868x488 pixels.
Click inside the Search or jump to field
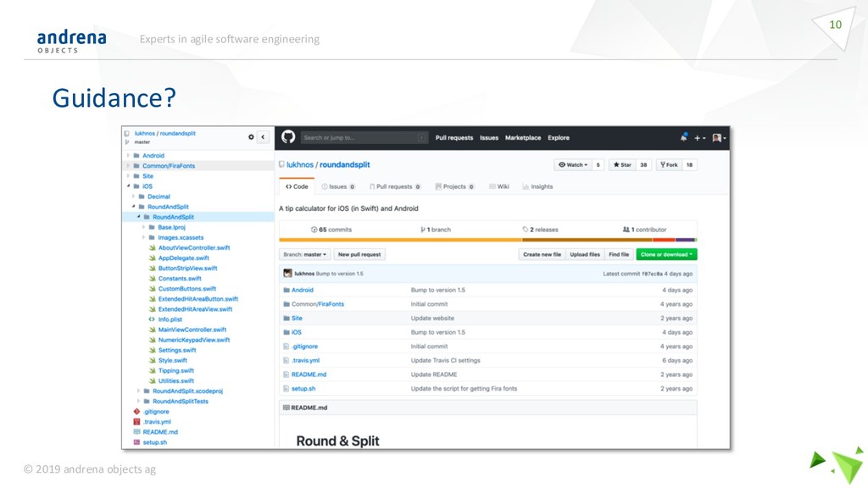[364, 138]
